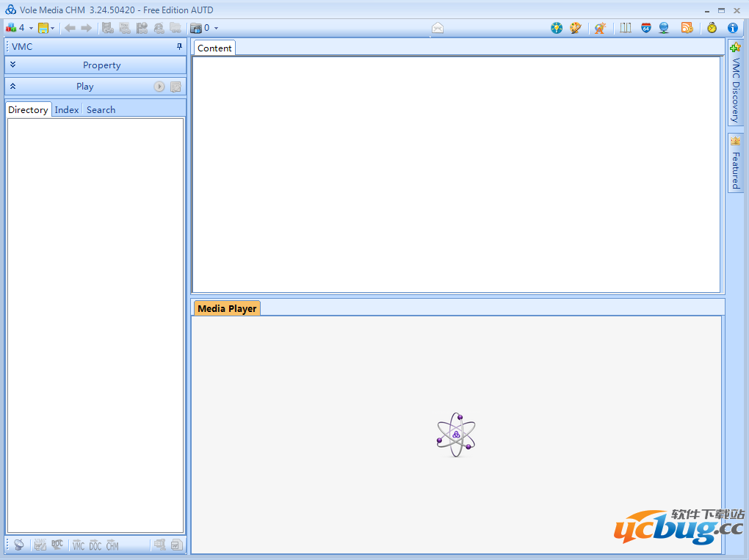Collapse the Play section
The image size is (749, 560).
coord(13,87)
